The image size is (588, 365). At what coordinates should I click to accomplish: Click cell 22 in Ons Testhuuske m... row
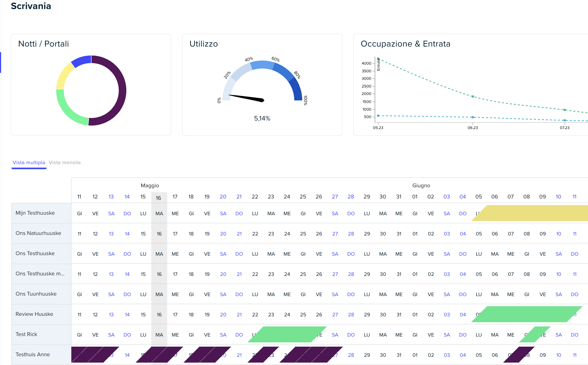[255, 274]
